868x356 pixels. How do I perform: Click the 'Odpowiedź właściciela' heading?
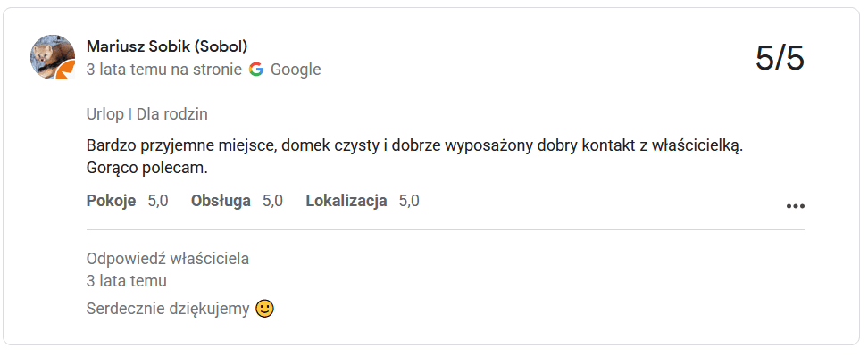168,258
